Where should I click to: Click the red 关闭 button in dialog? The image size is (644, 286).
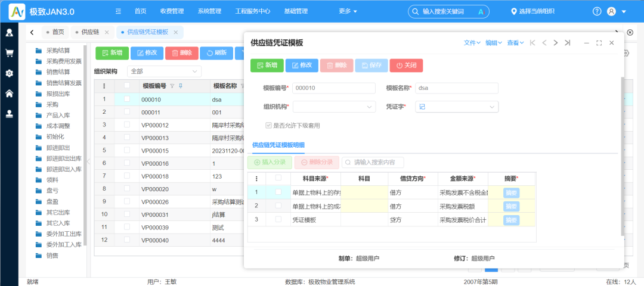[406, 65]
